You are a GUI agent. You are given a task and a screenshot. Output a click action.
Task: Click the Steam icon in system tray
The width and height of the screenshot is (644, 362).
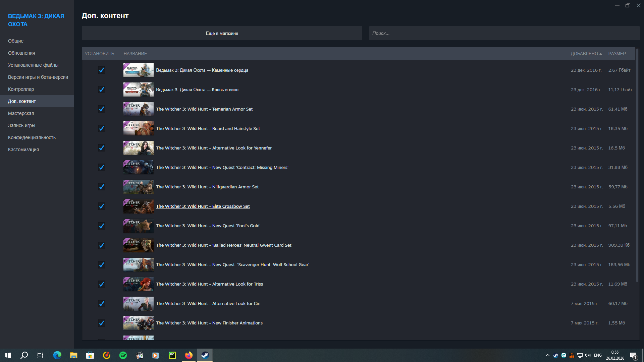coord(555,355)
